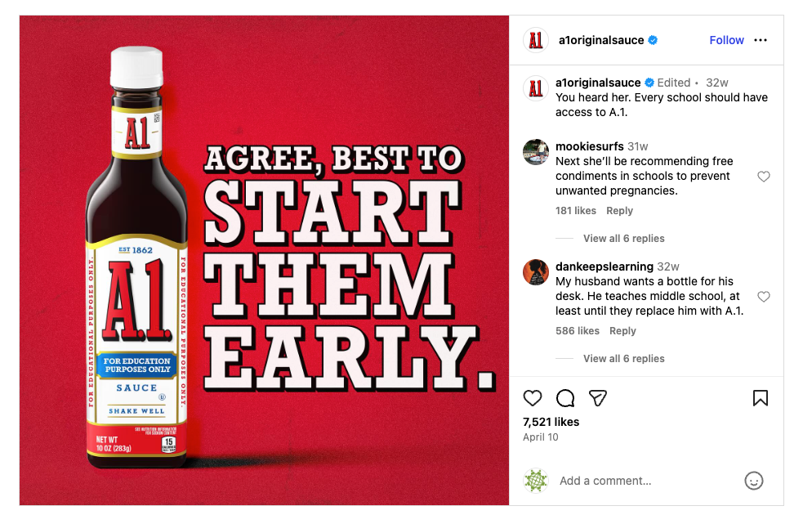Save post with bookmark icon
Screen dimensions: 812x524
pyautogui.click(x=761, y=398)
